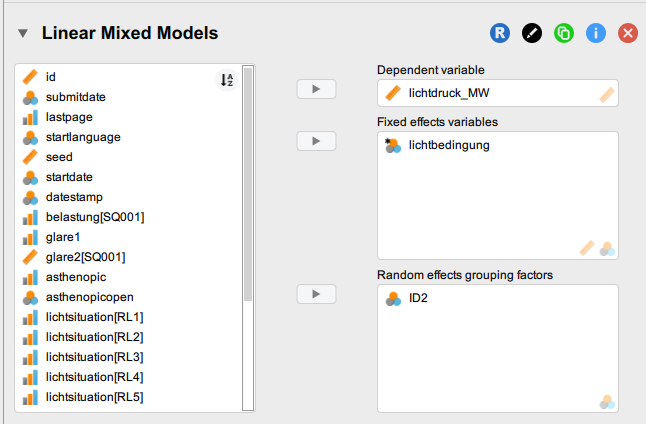Click arrow button to assign dependent variable
Screen dimensions: 646x424
coord(316,89)
